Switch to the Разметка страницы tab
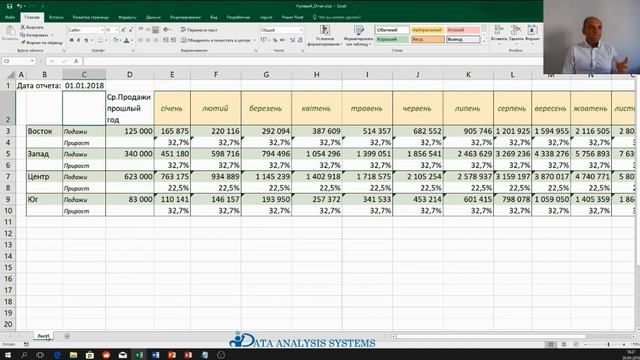 coord(91,17)
